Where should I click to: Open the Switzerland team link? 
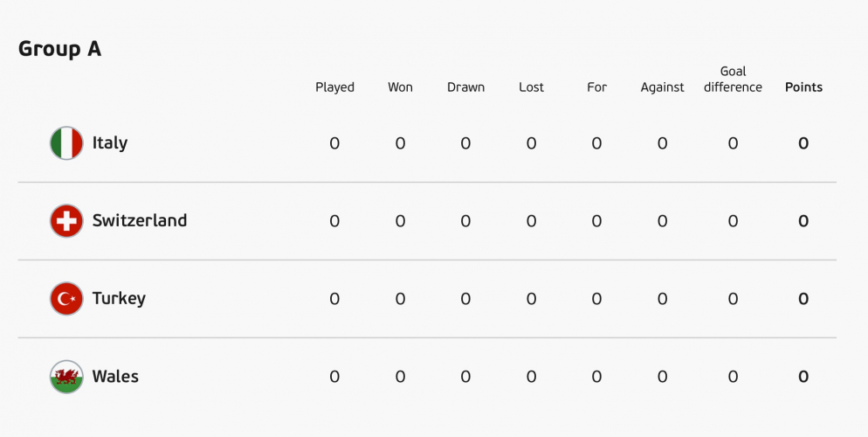pyautogui.click(x=140, y=221)
